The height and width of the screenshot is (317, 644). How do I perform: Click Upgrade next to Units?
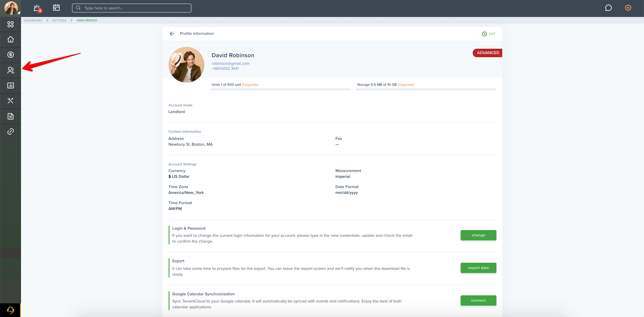click(x=250, y=85)
